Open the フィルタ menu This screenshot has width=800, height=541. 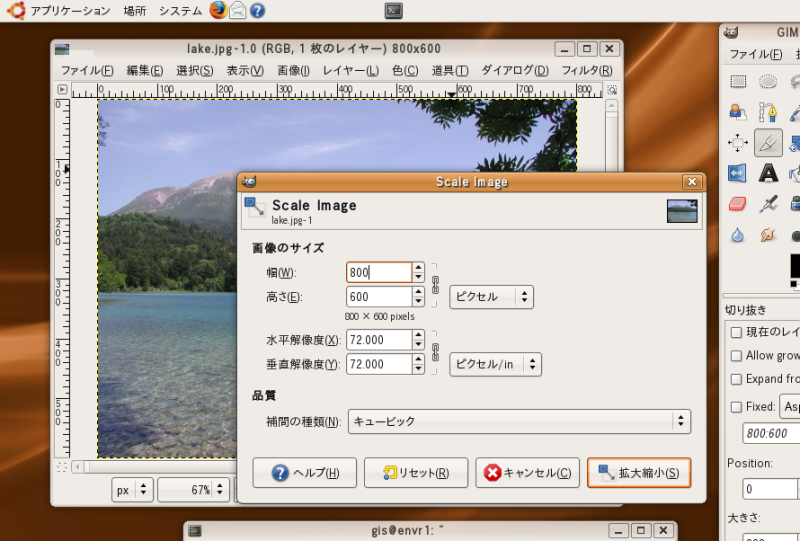[x=586, y=70]
